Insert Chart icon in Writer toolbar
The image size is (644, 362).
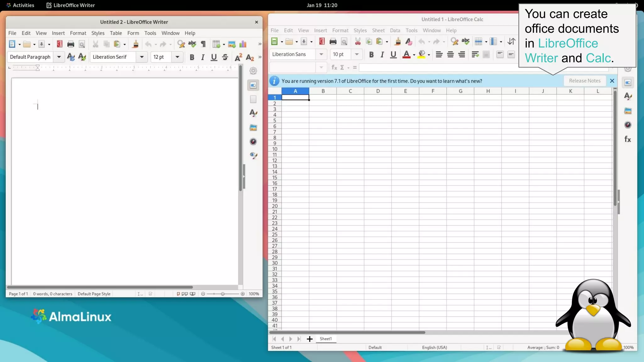point(243,44)
